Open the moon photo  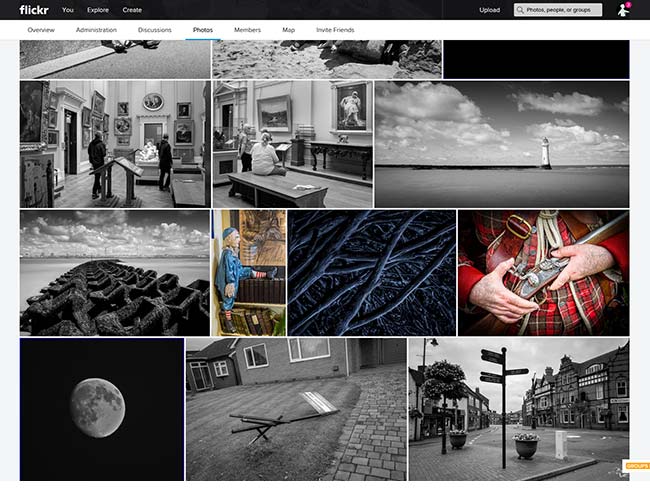coord(102,409)
